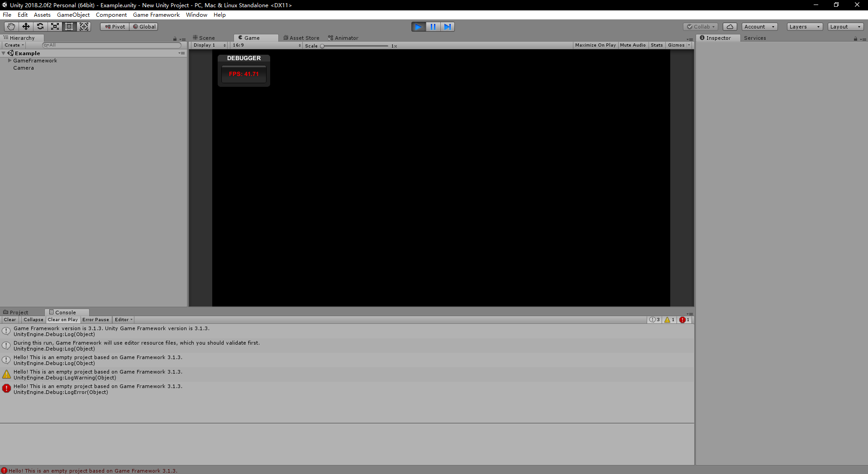The image size is (868, 474).
Task: Open the 16:9 aspect ratio dropdown
Action: click(x=266, y=45)
